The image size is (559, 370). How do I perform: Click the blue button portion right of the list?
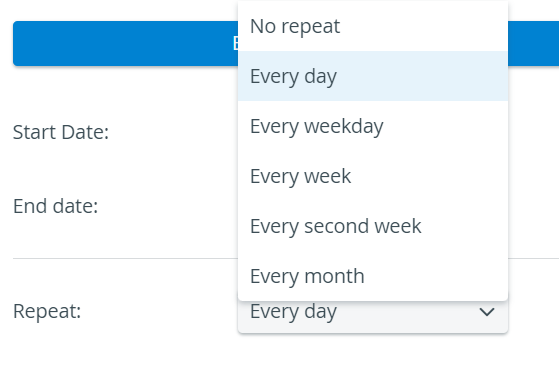(x=533, y=43)
